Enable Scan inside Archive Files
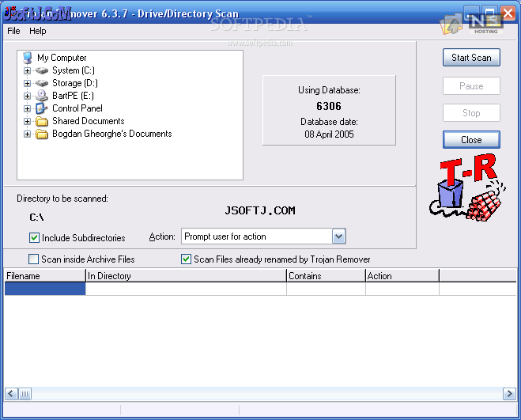Image resolution: width=521 pixels, height=420 pixels. tap(33, 259)
